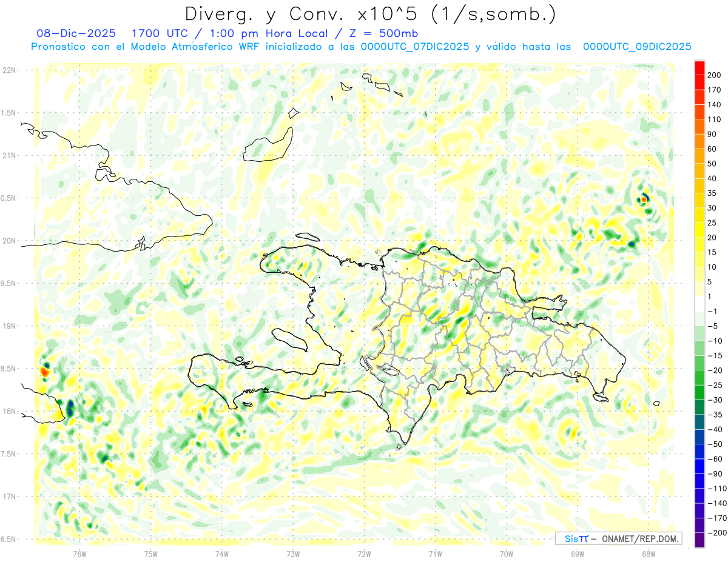The width and height of the screenshot is (728, 562).
Task: Click the longitude label '74W'
Action: coord(222,553)
